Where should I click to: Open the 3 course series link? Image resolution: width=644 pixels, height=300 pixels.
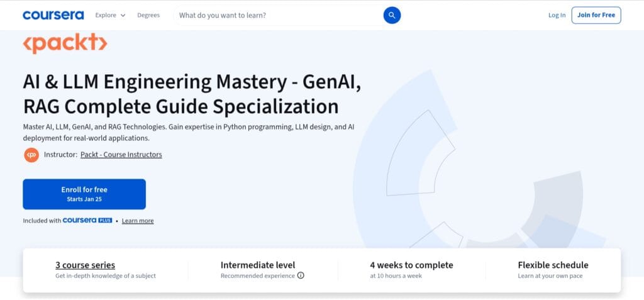tap(85, 265)
